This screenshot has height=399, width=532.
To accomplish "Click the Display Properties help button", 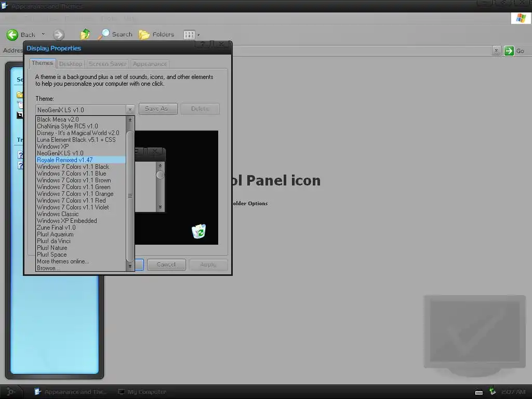I will point(203,45).
